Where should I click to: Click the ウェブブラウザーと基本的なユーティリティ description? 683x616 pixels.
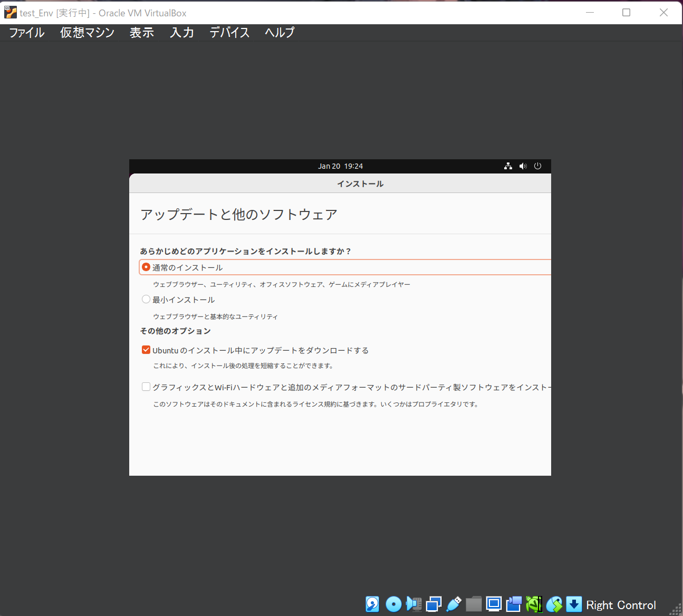[x=215, y=317]
